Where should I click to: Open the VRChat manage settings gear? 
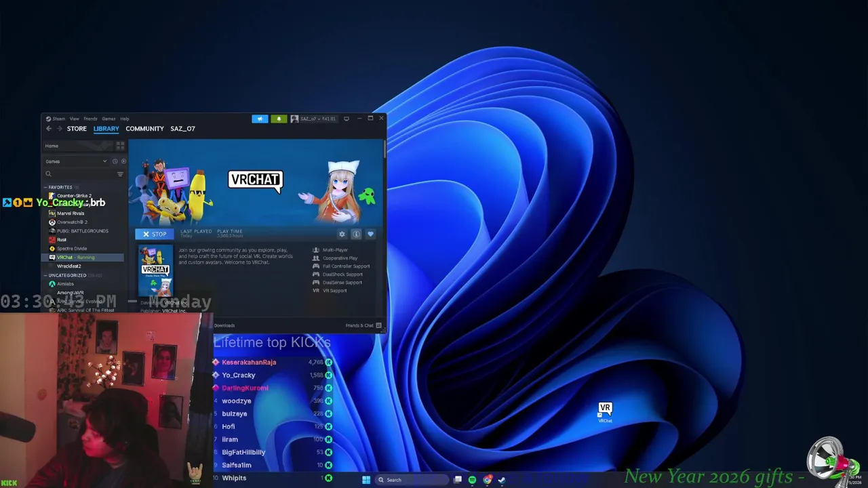tap(342, 234)
